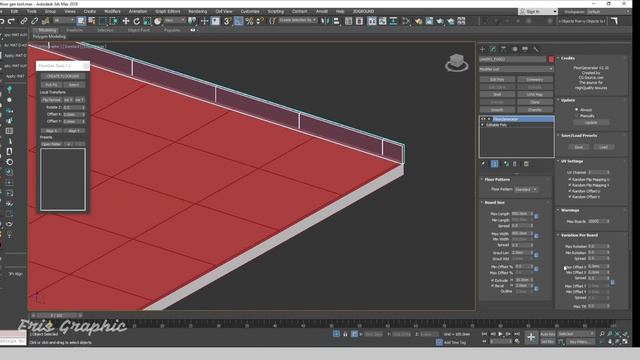
Task: Toggle Random Flip Mapping U checkbox
Action: pos(570,179)
